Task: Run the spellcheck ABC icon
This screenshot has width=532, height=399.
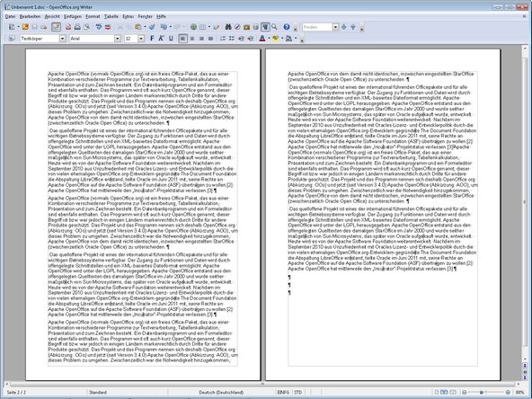Action: tap(99, 27)
